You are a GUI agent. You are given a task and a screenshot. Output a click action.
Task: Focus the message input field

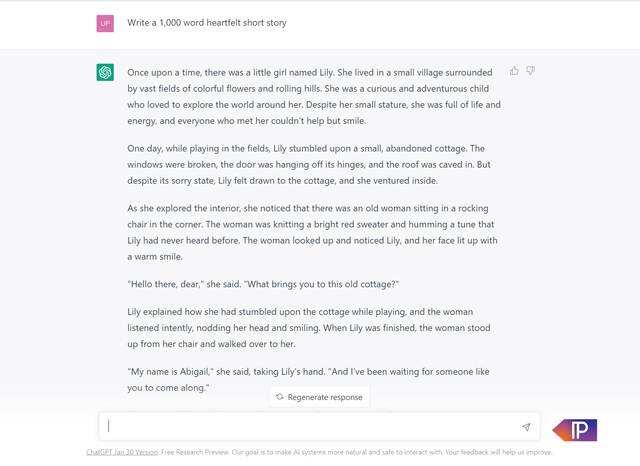[x=310, y=426]
